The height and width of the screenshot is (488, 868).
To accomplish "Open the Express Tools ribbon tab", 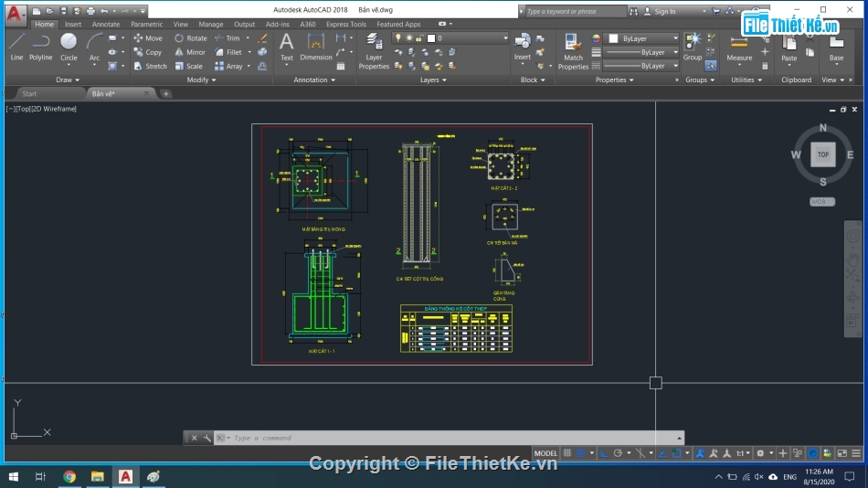I will (346, 24).
